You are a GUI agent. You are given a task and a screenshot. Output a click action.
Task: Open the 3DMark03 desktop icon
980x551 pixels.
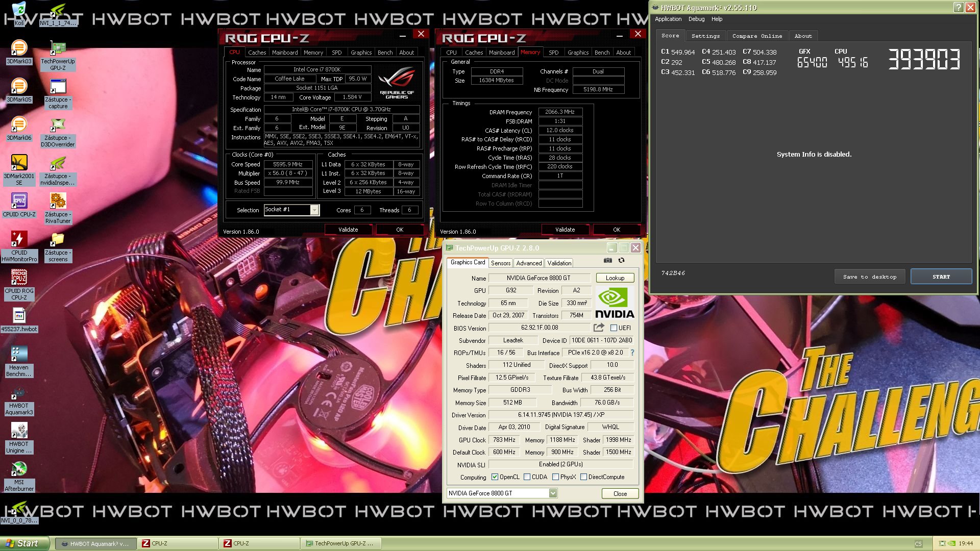tap(19, 52)
